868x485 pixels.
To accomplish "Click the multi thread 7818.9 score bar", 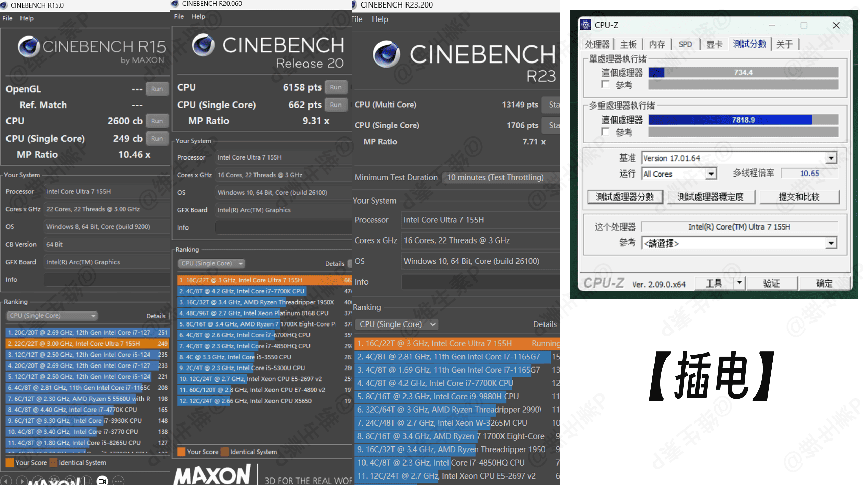I will [x=743, y=120].
